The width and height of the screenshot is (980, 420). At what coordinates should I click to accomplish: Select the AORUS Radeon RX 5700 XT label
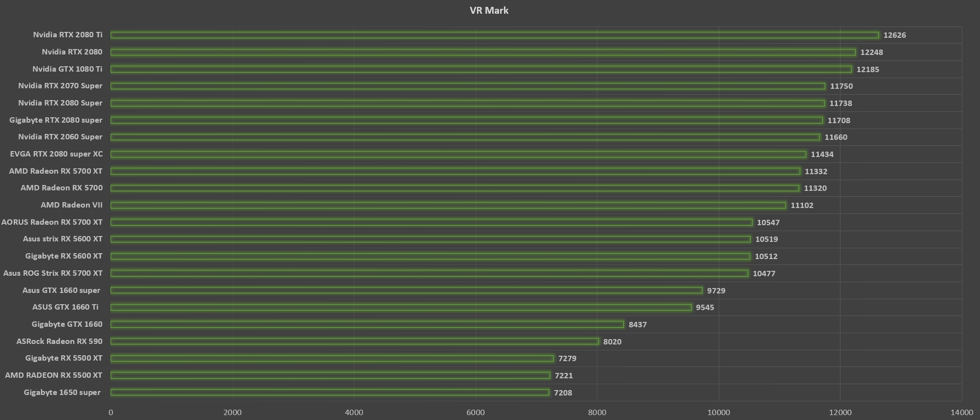pyautogui.click(x=52, y=222)
